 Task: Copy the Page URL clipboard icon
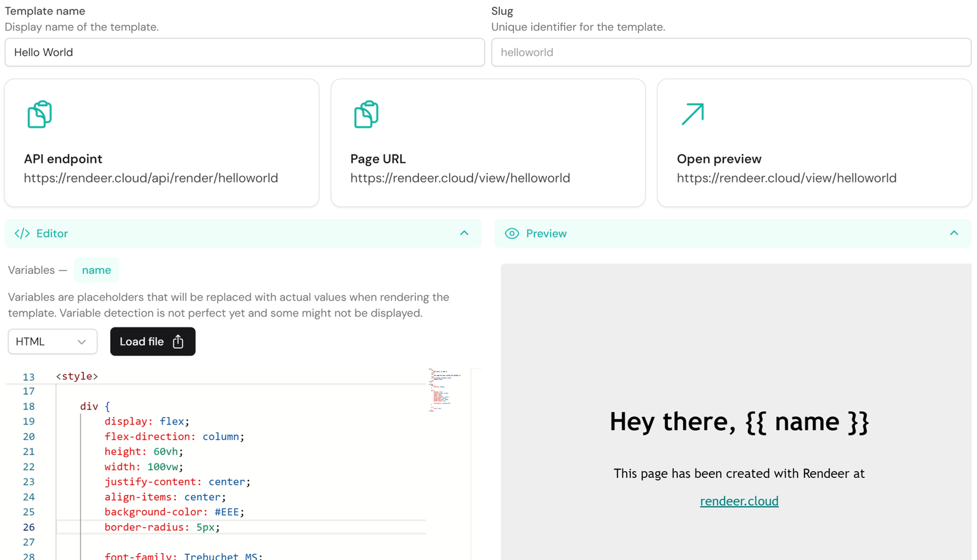coord(366,114)
